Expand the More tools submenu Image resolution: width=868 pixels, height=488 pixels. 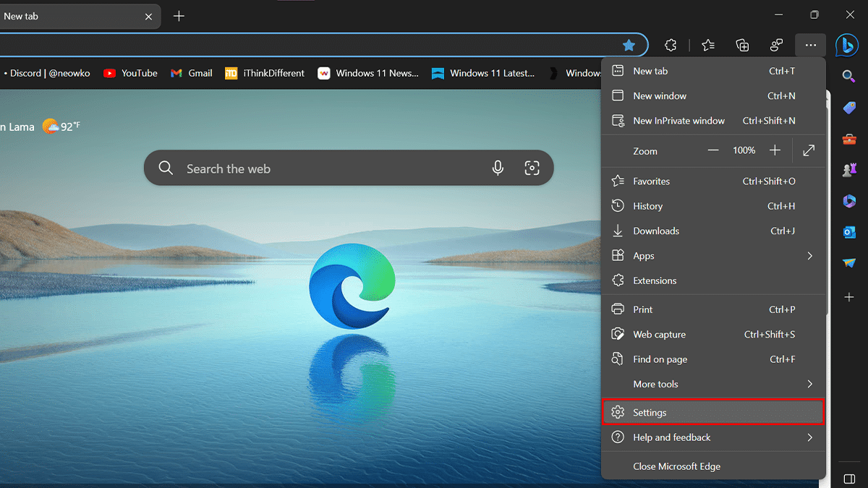coord(713,384)
